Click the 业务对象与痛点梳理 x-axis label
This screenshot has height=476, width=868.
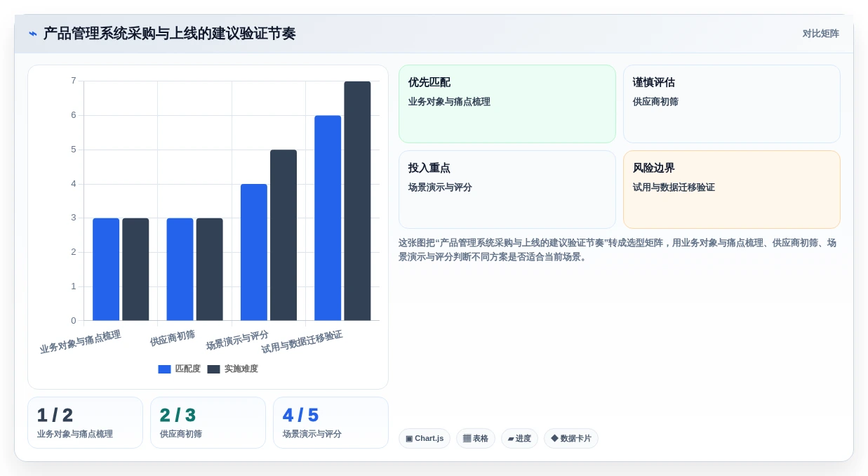pos(80,342)
